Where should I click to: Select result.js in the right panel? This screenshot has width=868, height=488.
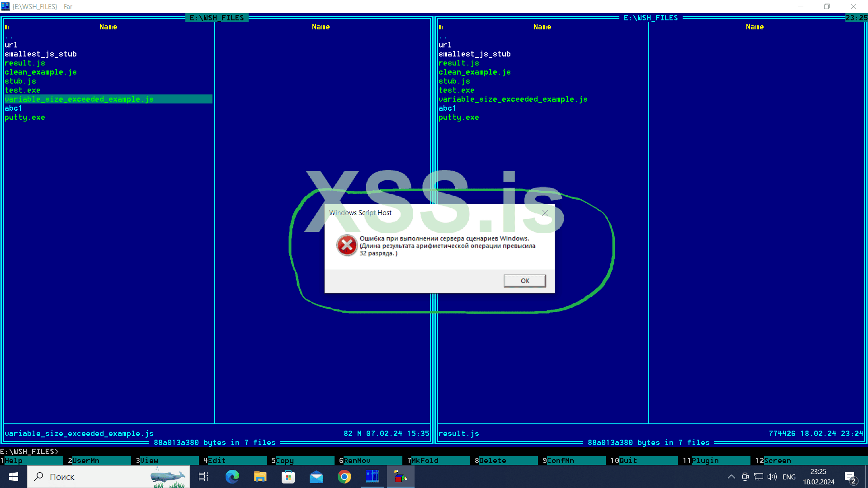[459, 63]
